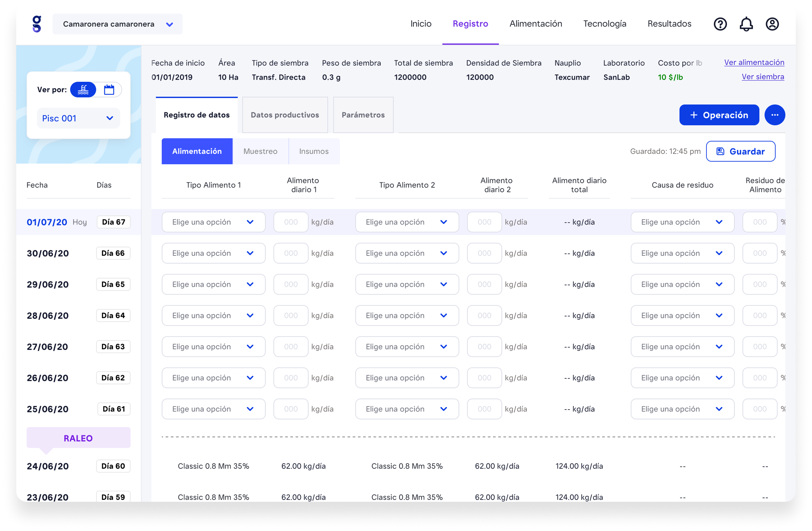Click the plus icon in Operación button
The image size is (812, 531).
694,115
